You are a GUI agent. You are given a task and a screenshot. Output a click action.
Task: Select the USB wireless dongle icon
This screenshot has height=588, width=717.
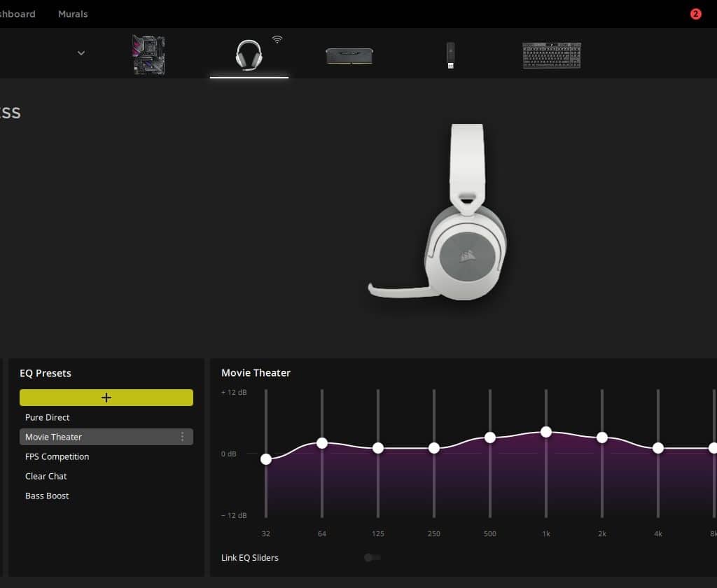pos(450,55)
